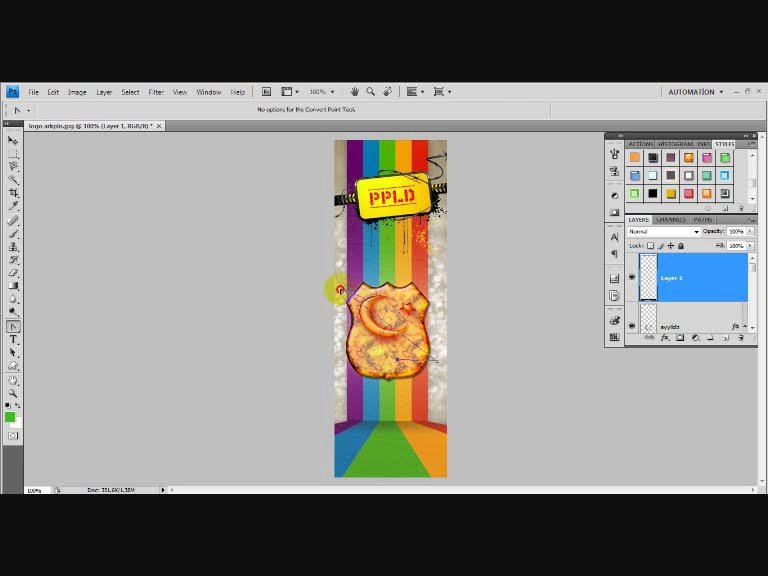This screenshot has width=768, height=576.
Task: Select the Eyedropper tool
Action: tap(13, 206)
